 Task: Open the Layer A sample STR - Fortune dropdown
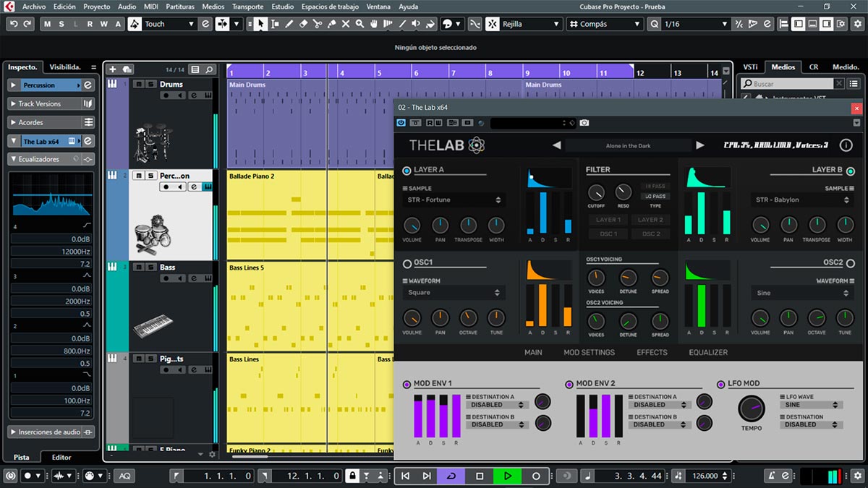(454, 200)
